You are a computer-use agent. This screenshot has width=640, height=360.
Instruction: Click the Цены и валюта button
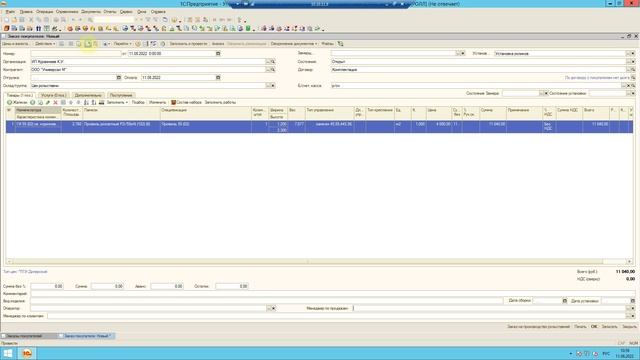(16, 44)
